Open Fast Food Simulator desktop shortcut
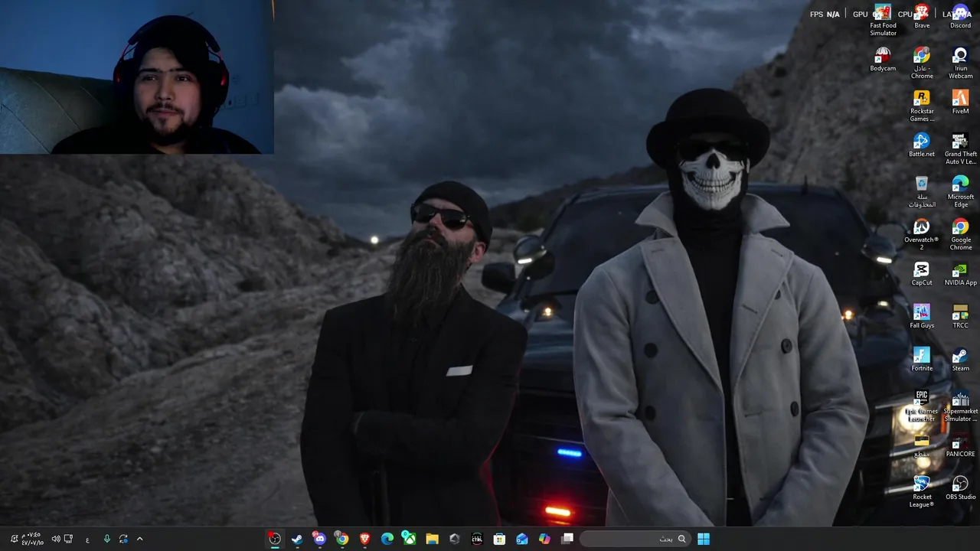Screen dimensions: 980x551 883,20
